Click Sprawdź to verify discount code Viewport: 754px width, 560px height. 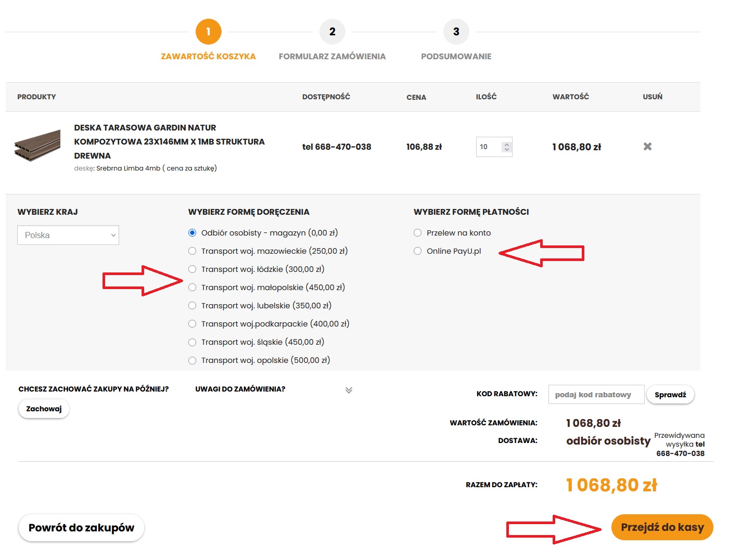[670, 395]
